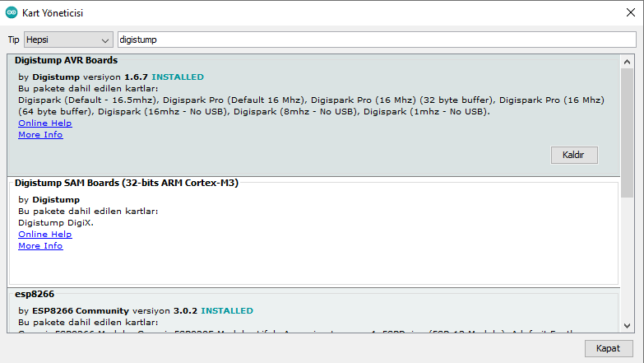Select the Digistump SAM Boards package entry
This screenshot has width=644, height=363.
[x=127, y=184]
